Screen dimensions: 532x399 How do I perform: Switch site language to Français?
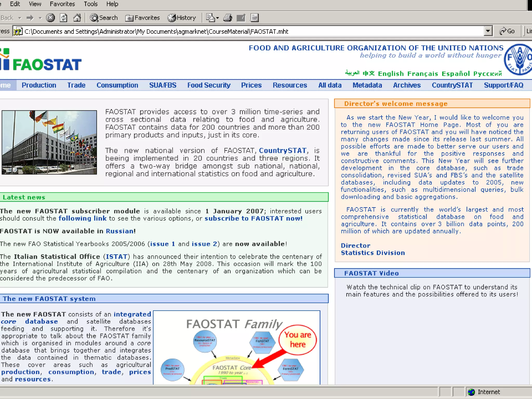click(423, 74)
